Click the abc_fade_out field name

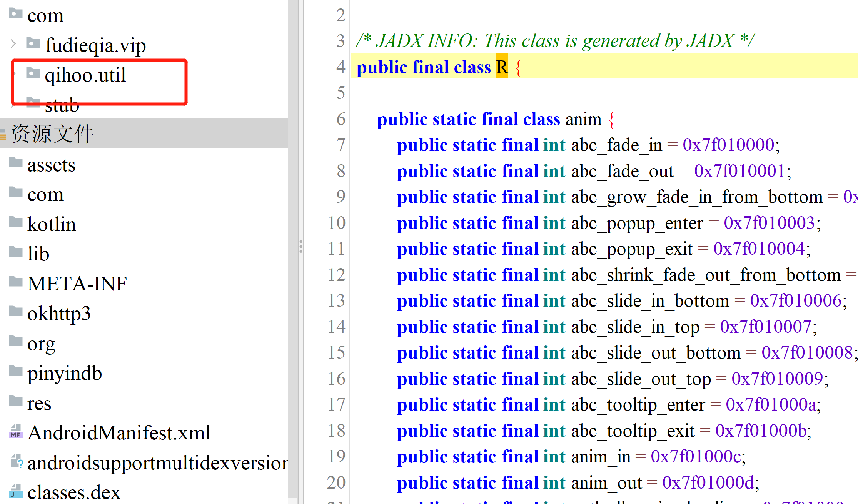[x=623, y=171]
